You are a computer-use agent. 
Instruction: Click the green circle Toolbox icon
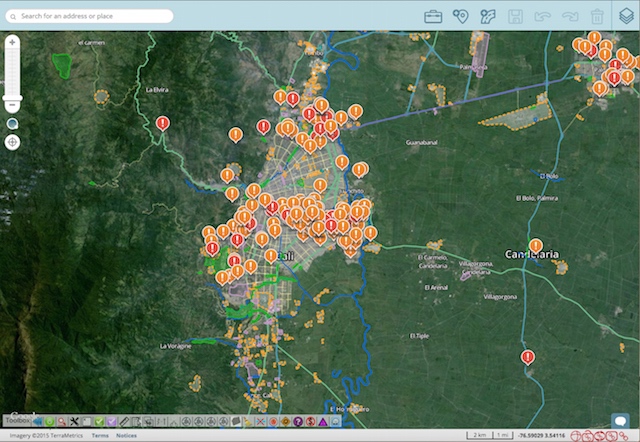[49, 421]
